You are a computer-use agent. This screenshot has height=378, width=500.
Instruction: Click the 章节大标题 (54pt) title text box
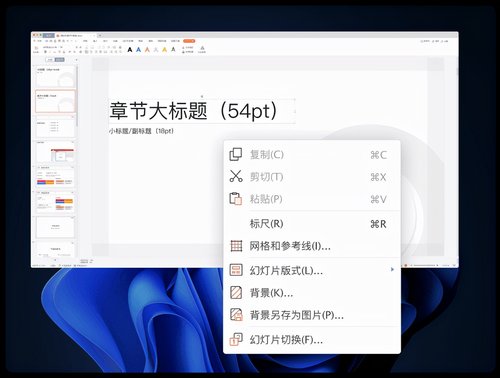pos(202,111)
